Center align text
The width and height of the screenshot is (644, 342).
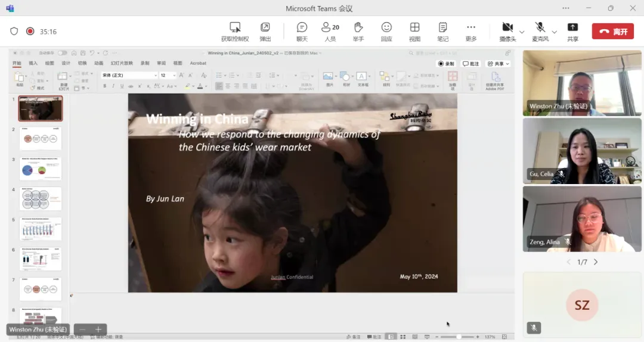(228, 86)
